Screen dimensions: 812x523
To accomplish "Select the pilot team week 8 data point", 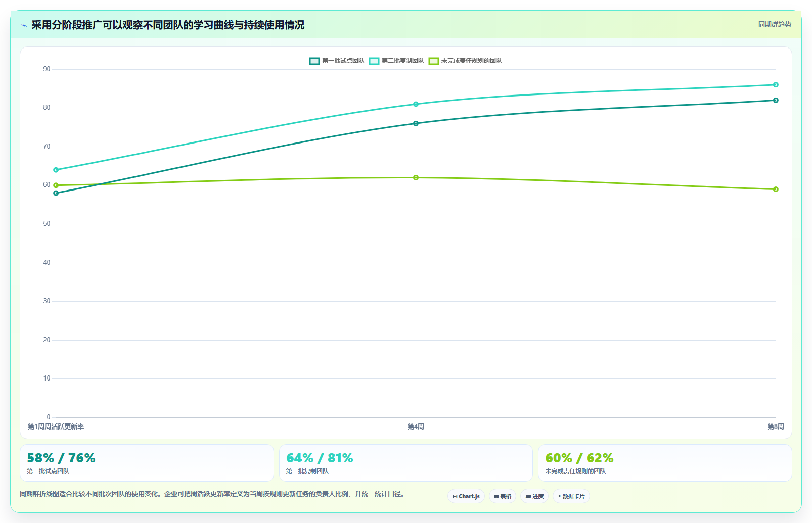I will pyautogui.click(x=776, y=100).
